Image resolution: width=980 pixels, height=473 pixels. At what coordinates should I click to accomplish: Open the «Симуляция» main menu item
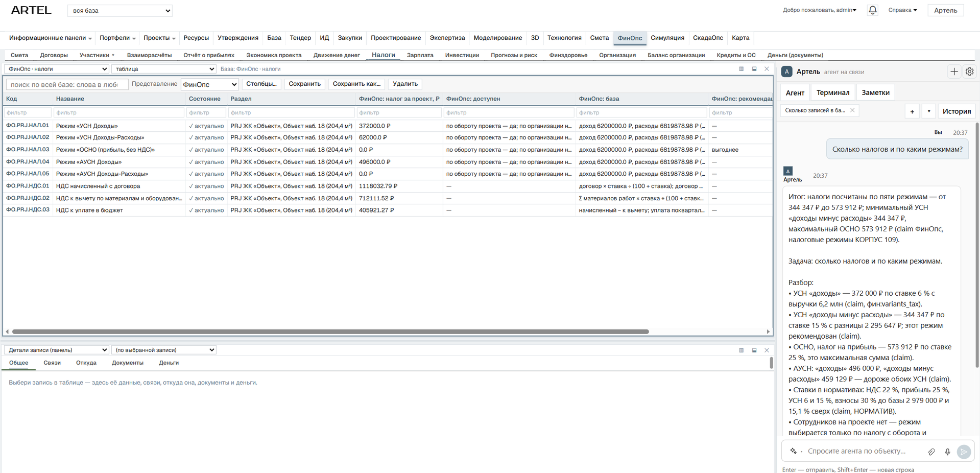(x=667, y=38)
